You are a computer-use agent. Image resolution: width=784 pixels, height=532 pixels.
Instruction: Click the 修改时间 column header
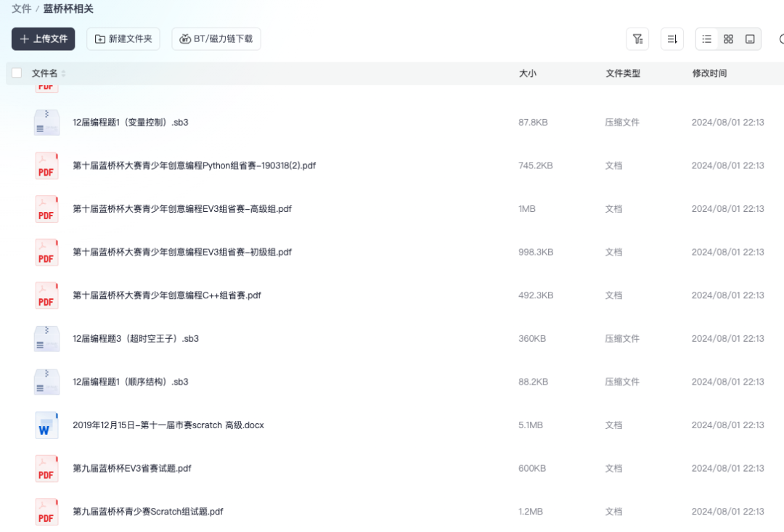709,73
